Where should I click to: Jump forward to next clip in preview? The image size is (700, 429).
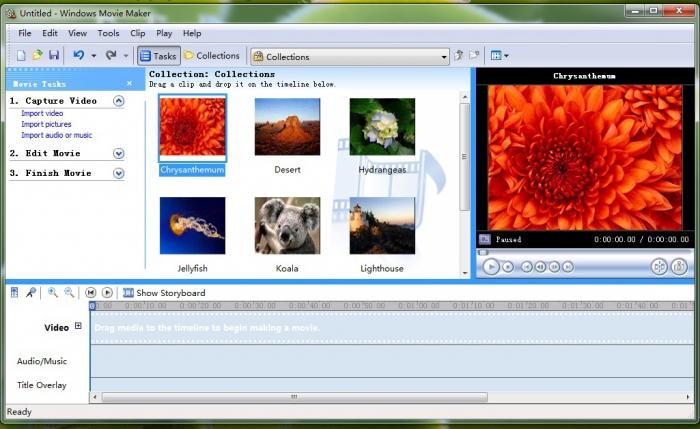click(x=567, y=267)
